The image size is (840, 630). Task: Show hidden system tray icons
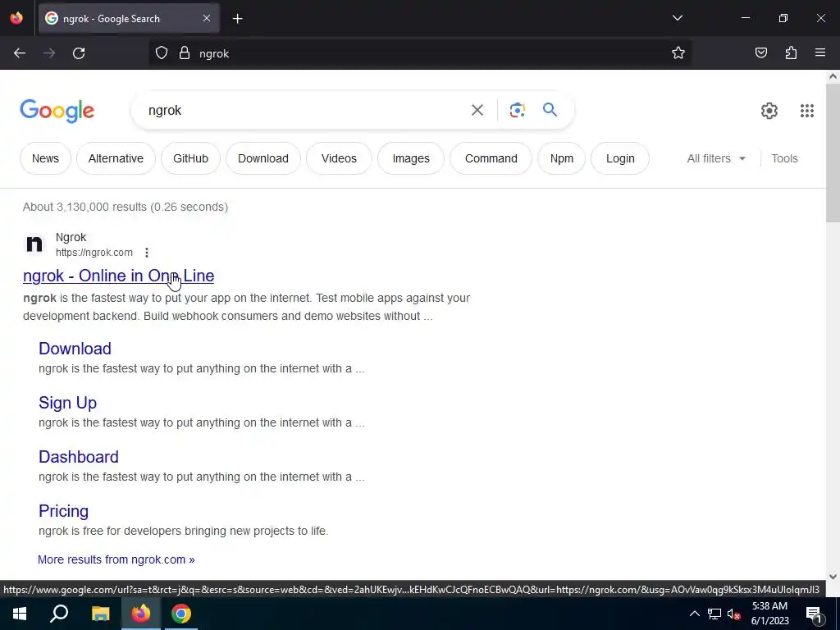tap(694, 614)
